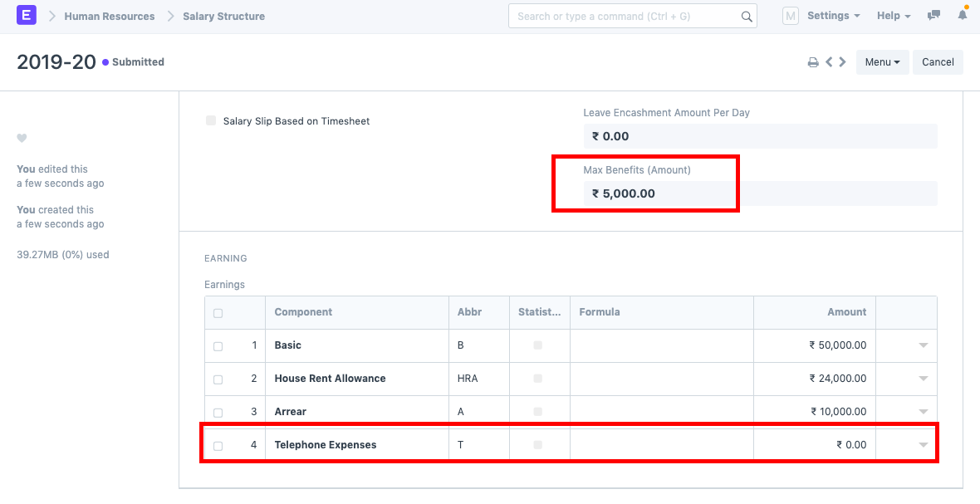Toggle Salary Slip Based on Timesheet checkbox
Viewport: 980px width, 504px height.
click(x=211, y=120)
